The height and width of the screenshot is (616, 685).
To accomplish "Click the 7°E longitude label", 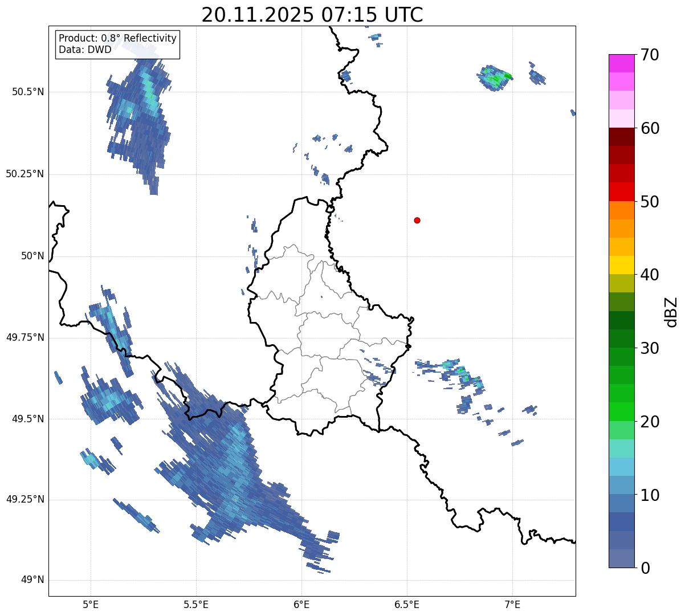I will click(x=512, y=605).
